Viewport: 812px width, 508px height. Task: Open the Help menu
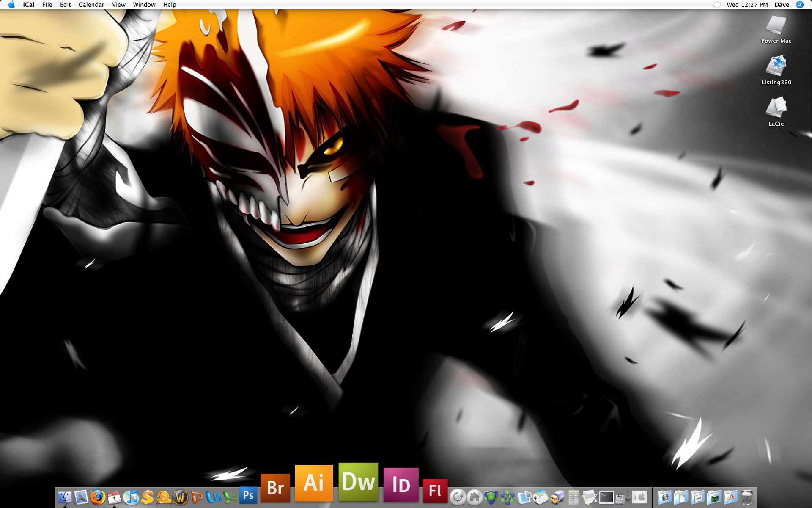pyautogui.click(x=170, y=5)
